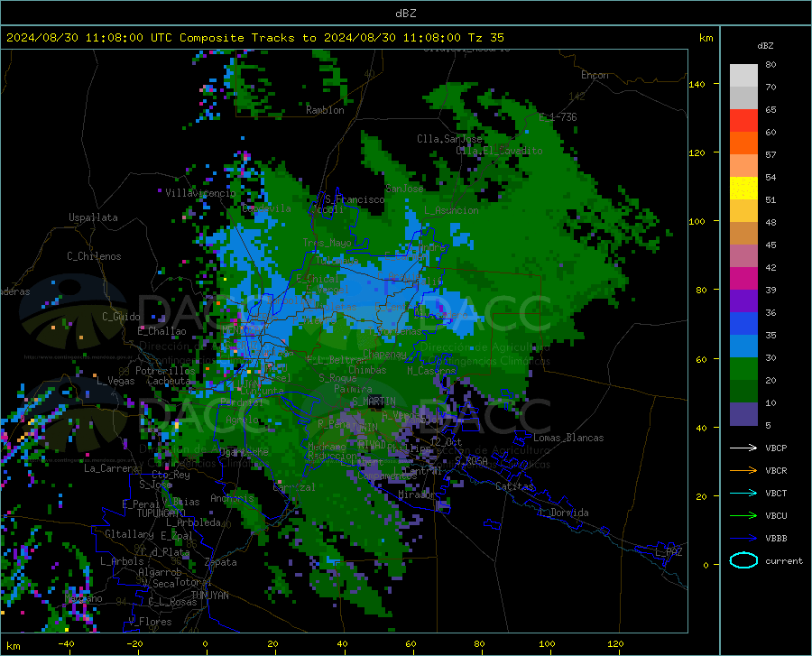Click the 'La_Carrera' map label
Image resolution: width=812 pixels, height=656 pixels.
tap(111, 468)
